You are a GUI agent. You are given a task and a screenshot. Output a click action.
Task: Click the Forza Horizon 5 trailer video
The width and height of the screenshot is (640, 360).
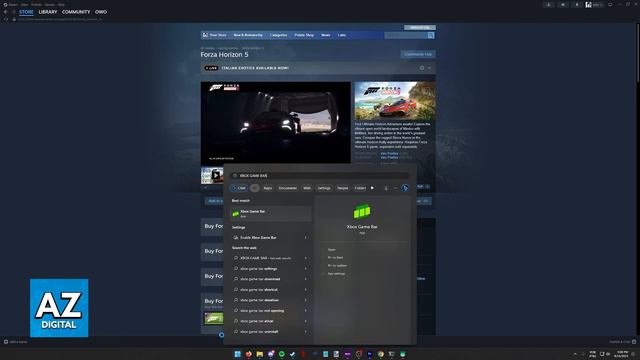(x=276, y=123)
